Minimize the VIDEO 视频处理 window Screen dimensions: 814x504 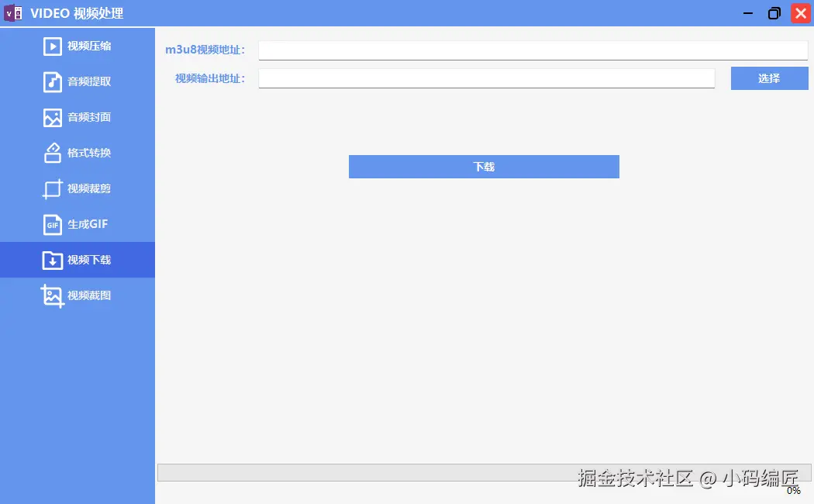pyautogui.click(x=748, y=13)
